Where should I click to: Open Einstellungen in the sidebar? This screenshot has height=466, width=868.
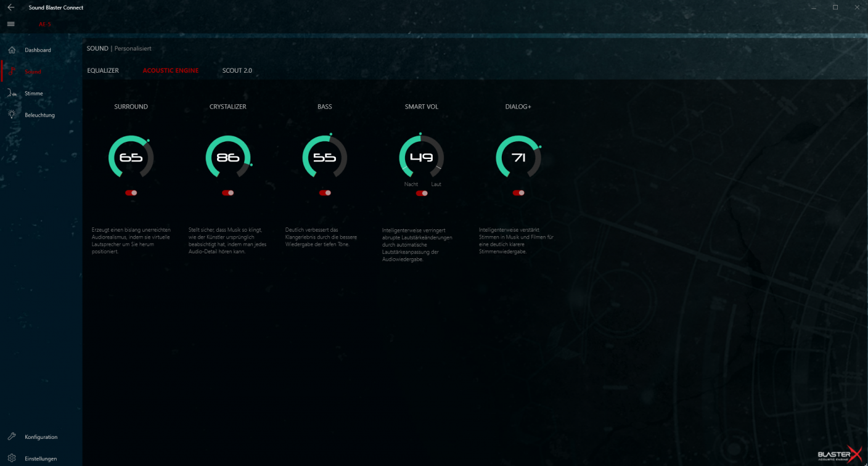click(x=41, y=459)
